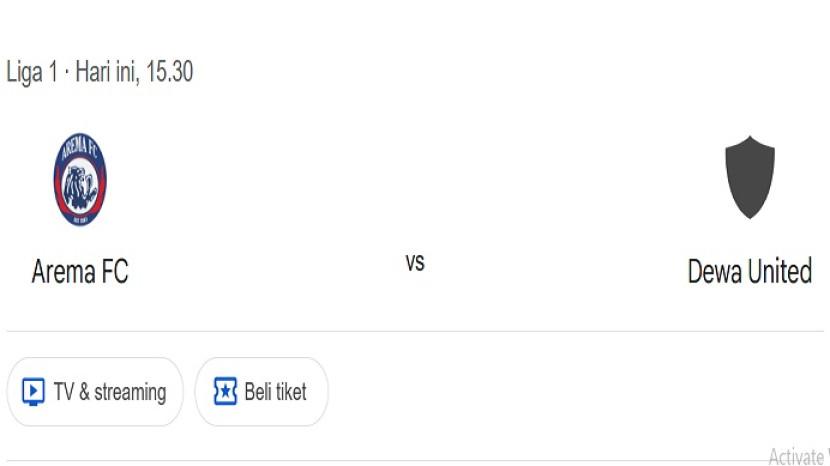Click the word streaming in the TV chip
830x466 pixels.
click(x=130, y=392)
